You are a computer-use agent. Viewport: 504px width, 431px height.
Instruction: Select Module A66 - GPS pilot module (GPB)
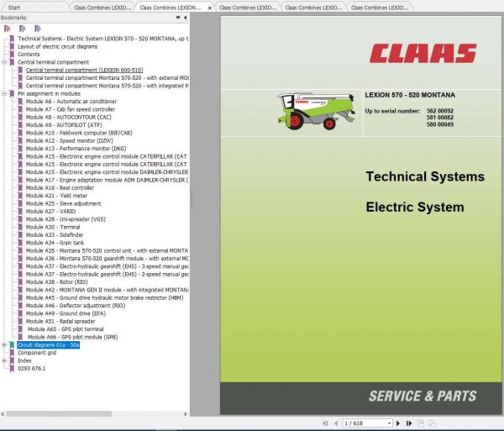click(72, 337)
